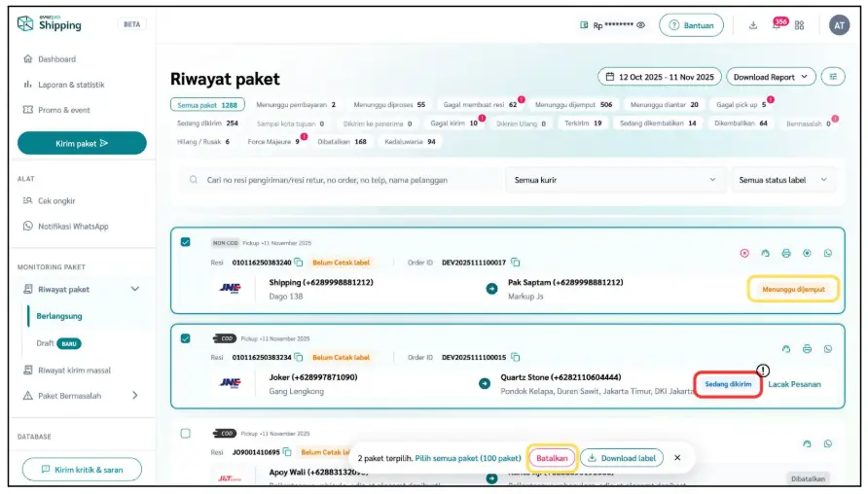This screenshot has width=868, height=494.
Task: Click the download icon in top header
Action: pyautogui.click(x=753, y=25)
